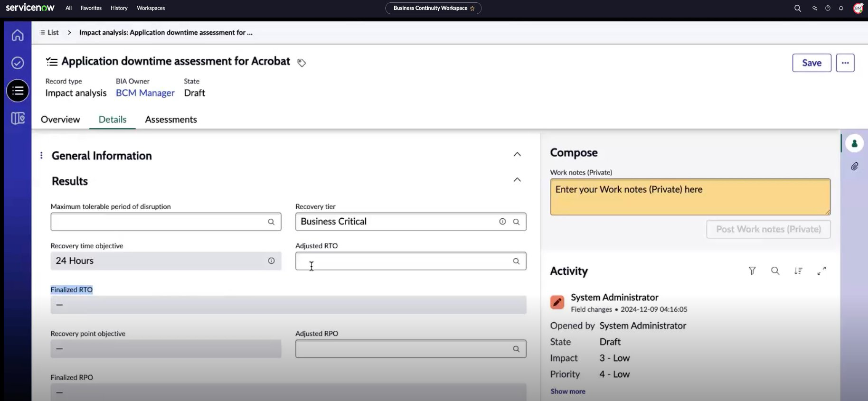This screenshot has height=401, width=868.
Task: Open global search magnifier in top bar
Action: tap(798, 8)
